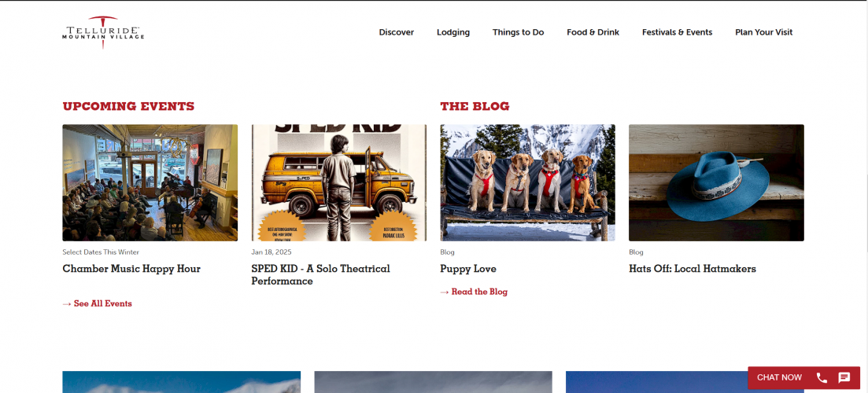Open the Chamber Music Happy Hour title

coord(131,269)
